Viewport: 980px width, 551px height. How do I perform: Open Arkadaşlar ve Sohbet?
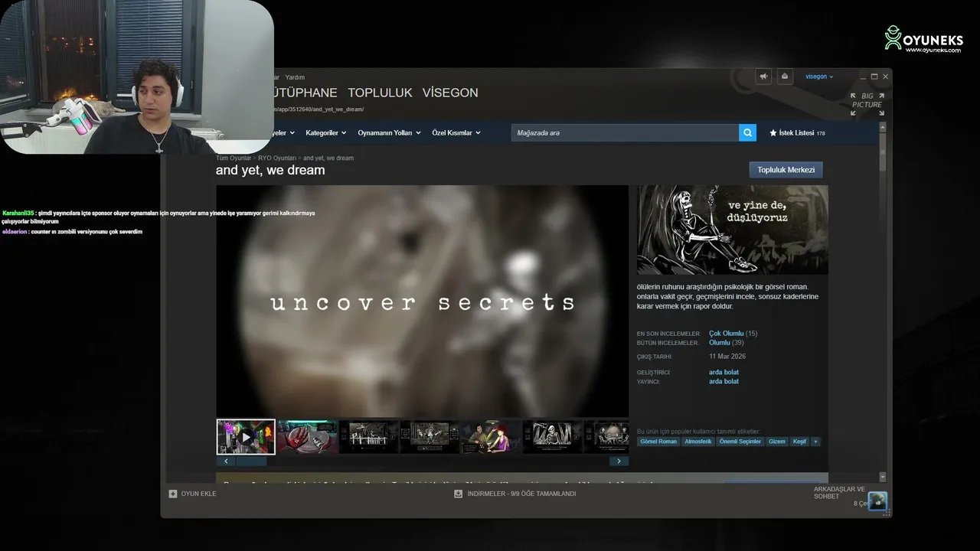pos(839,493)
